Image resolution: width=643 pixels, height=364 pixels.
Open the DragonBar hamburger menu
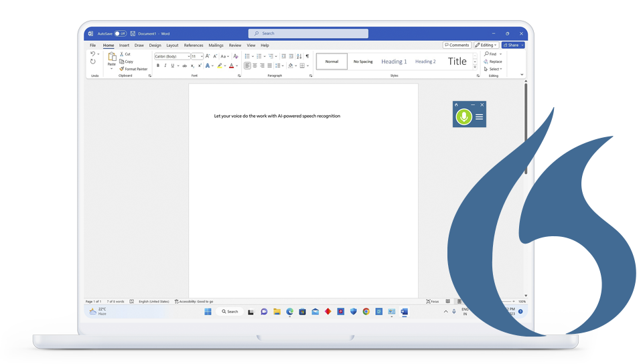(x=479, y=117)
